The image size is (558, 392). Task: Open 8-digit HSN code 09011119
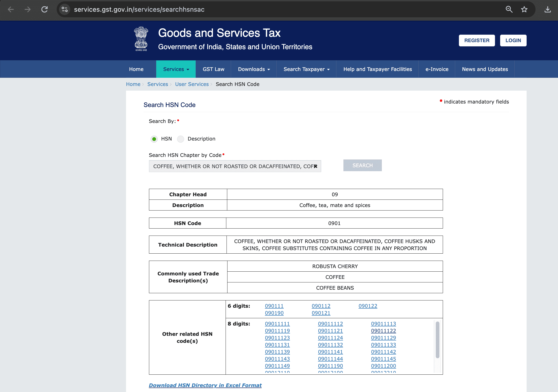277,331
